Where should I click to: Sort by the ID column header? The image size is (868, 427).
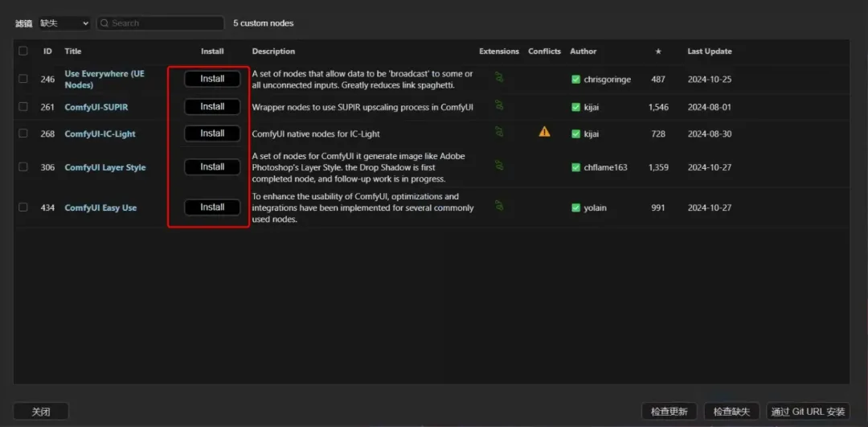48,51
